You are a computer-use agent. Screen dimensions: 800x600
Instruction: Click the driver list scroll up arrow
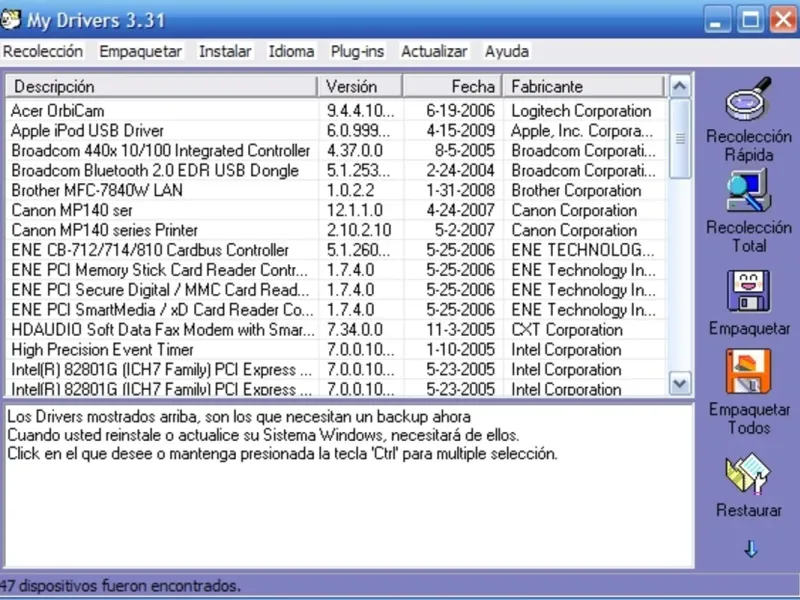(680, 86)
